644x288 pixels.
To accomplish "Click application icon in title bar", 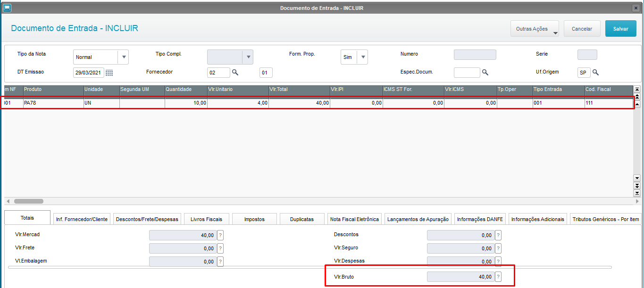I will [7, 8].
